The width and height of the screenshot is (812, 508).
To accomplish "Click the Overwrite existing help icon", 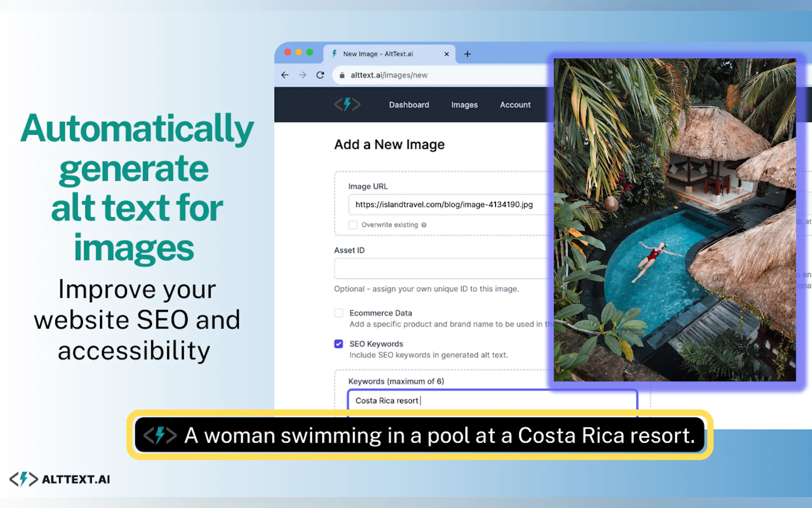I will tap(424, 225).
